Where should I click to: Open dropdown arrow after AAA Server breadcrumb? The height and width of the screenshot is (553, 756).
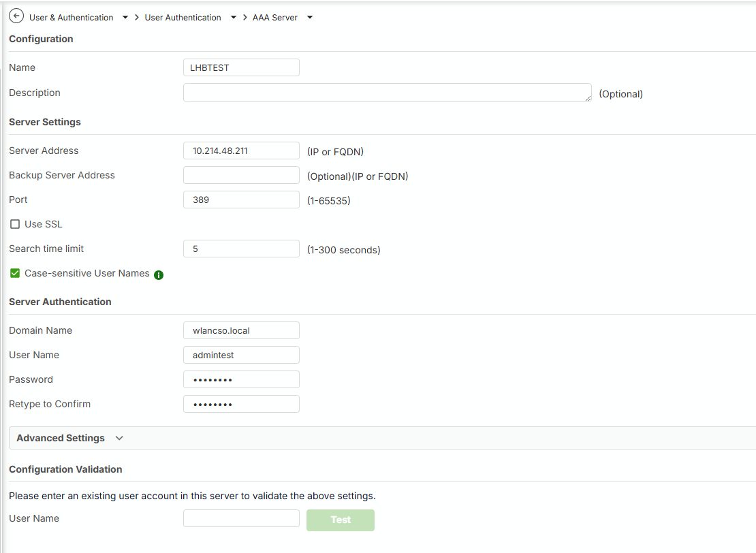(x=310, y=17)
